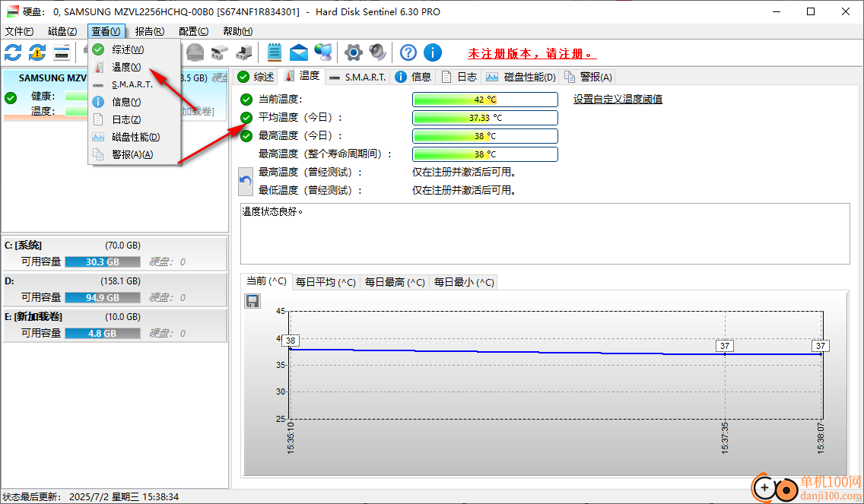The height and width of the screenshot is (504, 864).
Task: Click the 当前温度 42 °C bar
Action: click(x=485, y=100)
